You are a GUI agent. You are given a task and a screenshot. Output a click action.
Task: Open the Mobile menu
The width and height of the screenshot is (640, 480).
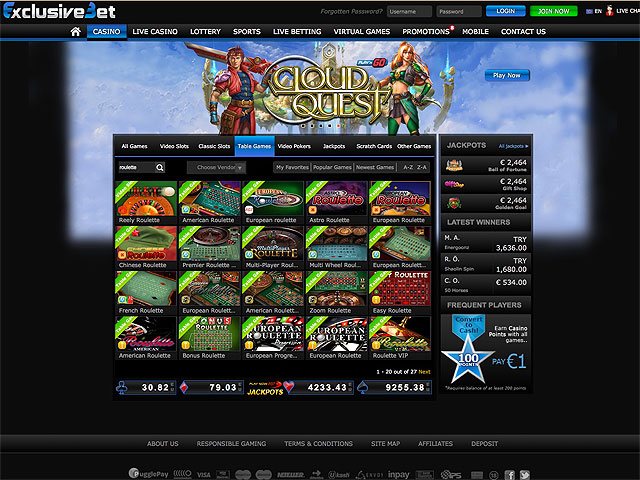[475, 31]
